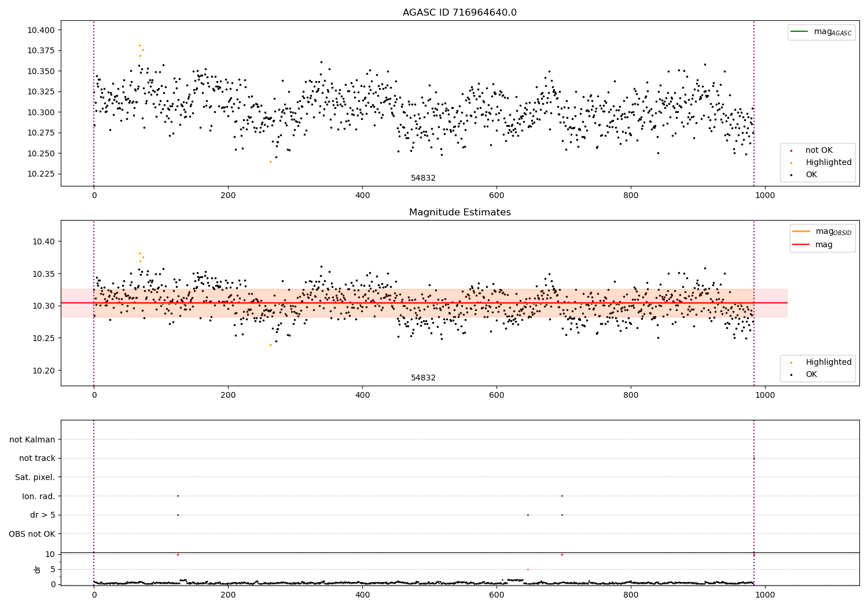The width and height of the screenshot is (868, 608).
Task: Click the '10.325' y-axis tick label
Action: tap(41, 92)
